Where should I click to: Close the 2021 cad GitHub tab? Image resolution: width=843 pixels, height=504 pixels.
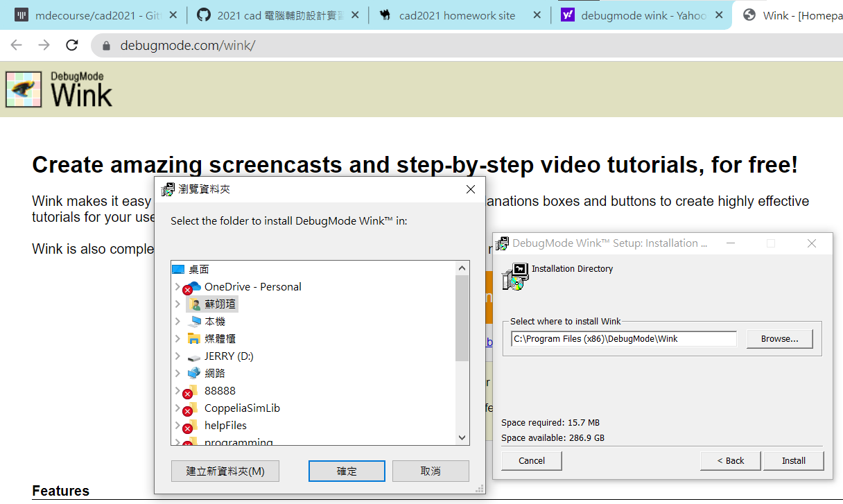[x=355, y=15]
